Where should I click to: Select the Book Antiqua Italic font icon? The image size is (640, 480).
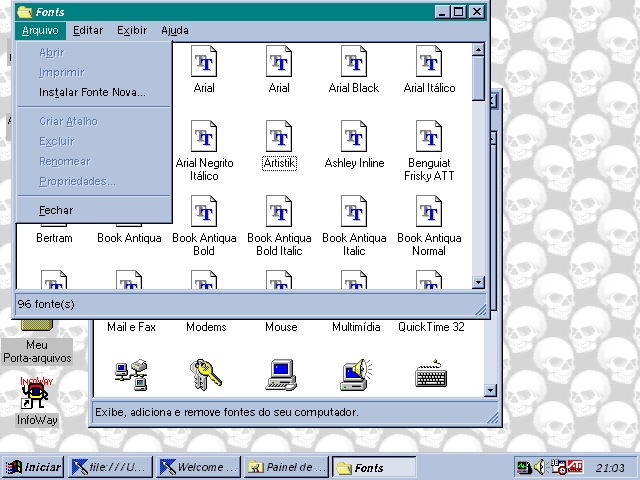tap(354, 211)
